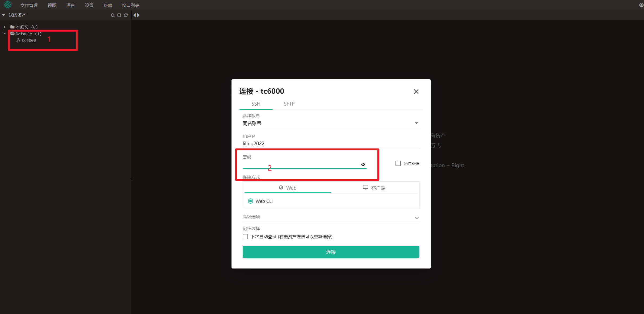Expand the 收藏夹 folder
Screen dimensions: 644x314
5,27
